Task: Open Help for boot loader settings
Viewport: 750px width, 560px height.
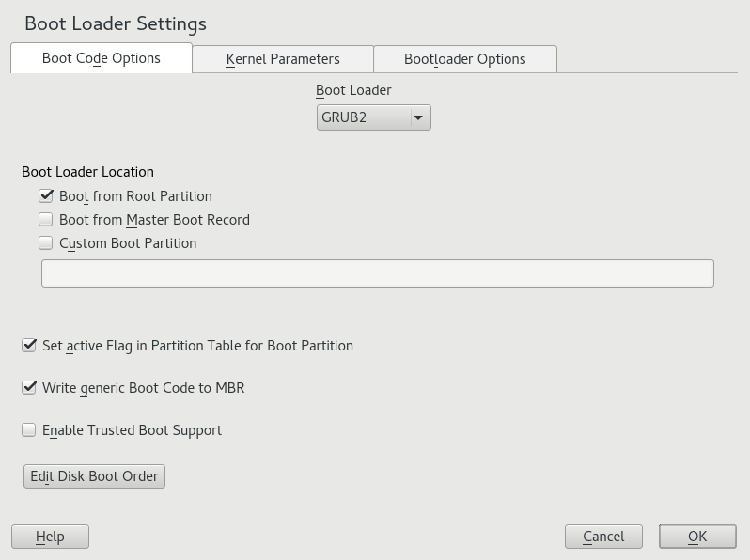Action: tap(50, 537)
